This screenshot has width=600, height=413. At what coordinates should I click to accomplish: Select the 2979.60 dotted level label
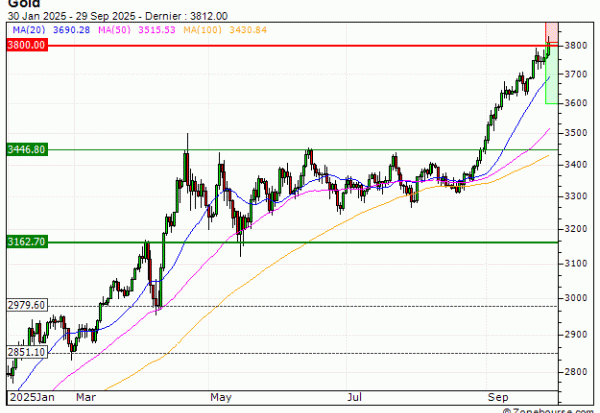[x=24, y=305]
